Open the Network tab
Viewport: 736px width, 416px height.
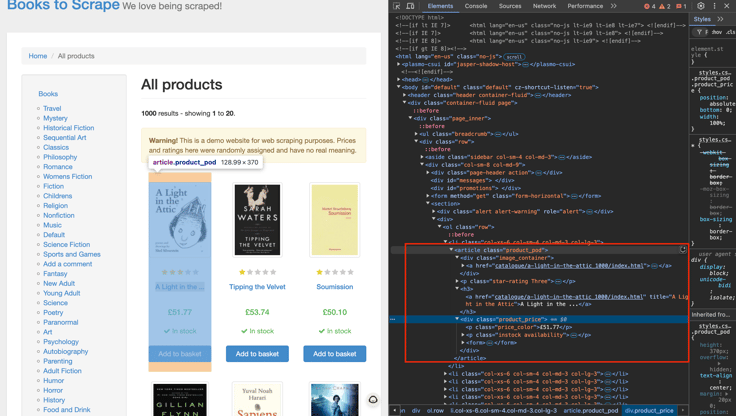544,6
